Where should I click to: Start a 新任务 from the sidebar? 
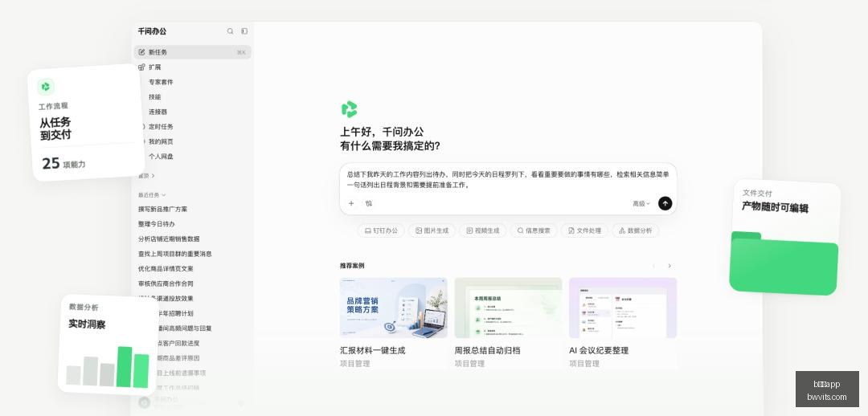[192, 52]
